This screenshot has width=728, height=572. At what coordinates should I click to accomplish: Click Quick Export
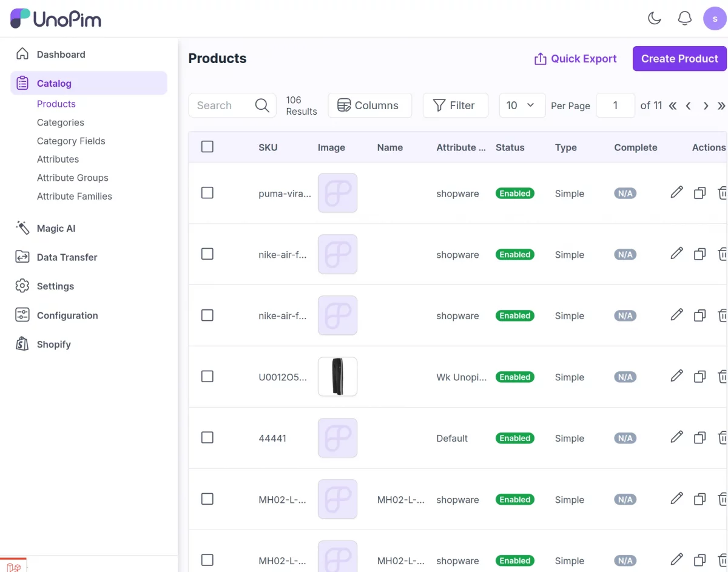coord(575,59)
